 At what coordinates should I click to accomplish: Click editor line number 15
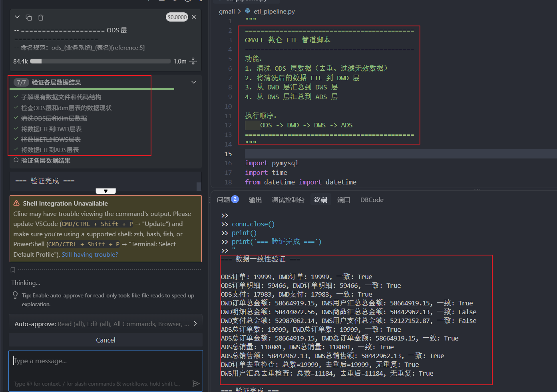228,154
